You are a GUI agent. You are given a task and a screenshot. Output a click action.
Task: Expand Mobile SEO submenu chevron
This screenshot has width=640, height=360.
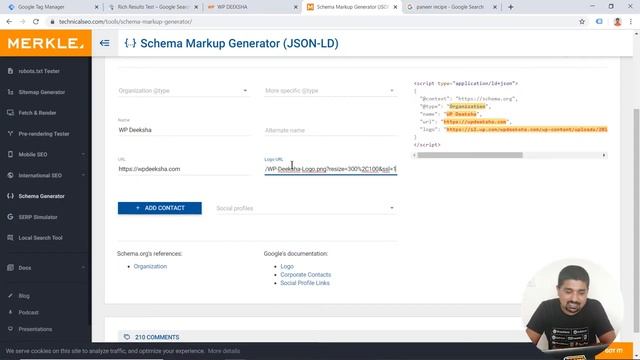(83, 154)
